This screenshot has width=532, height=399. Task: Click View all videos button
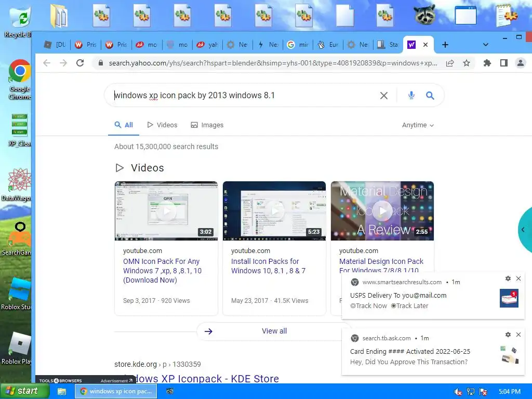pyautogui.click(x=274, y=331)
